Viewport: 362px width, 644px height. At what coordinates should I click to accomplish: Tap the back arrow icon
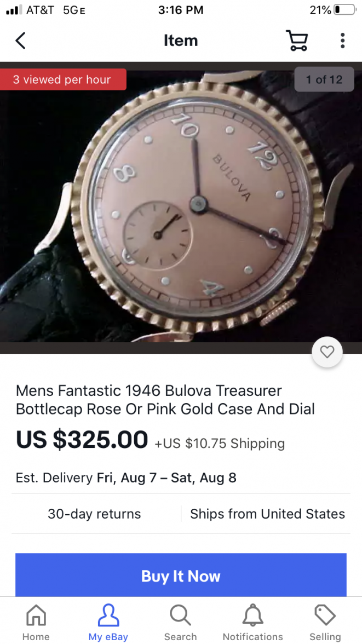[x=21, y=41]
